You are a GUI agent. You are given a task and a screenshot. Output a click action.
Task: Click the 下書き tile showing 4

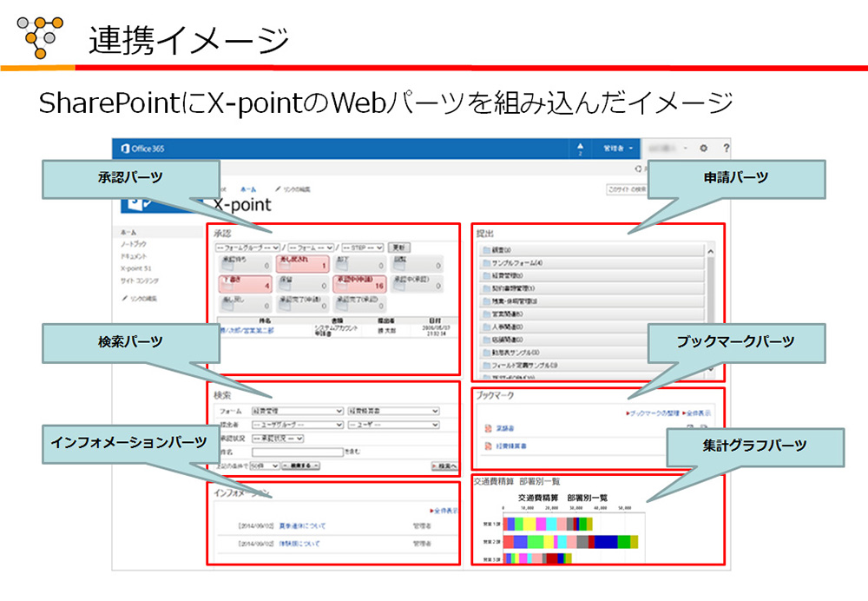pos(245,284)
